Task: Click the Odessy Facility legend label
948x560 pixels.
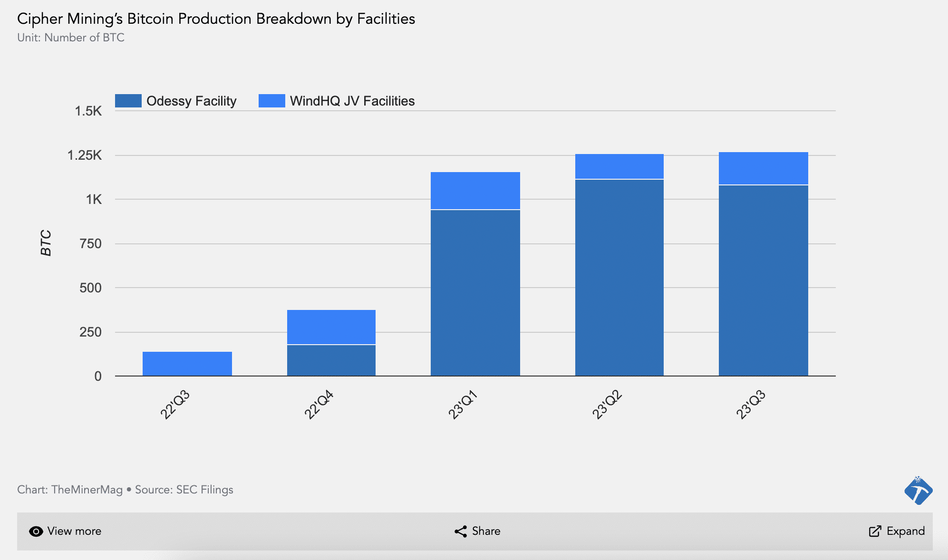Action: pos(191,101)
